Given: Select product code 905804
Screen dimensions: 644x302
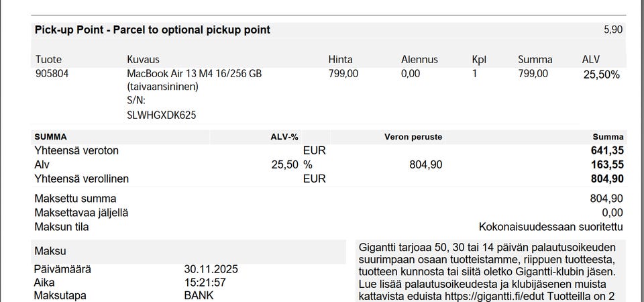Looking at the screenshot, I should (x=52, y=74).
